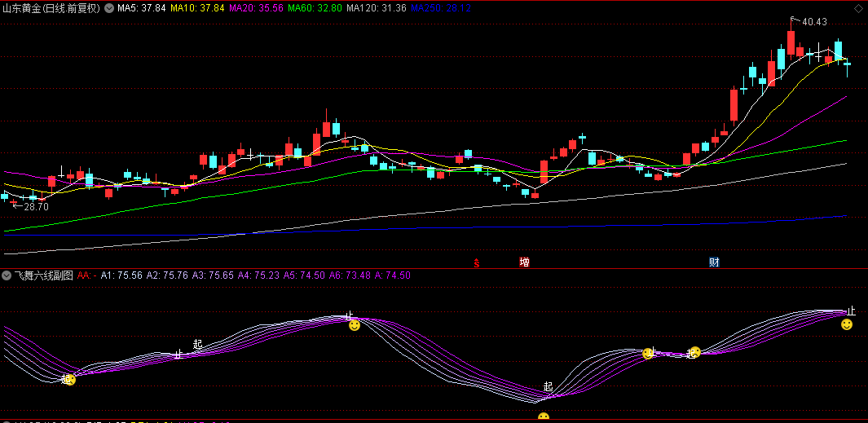
Task: Click the MA5 moving average label
Action: coord(141,8)
